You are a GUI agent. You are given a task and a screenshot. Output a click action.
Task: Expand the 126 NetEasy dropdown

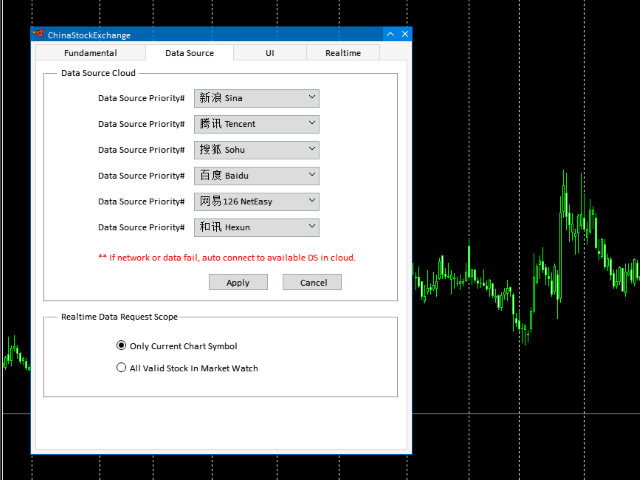pos(256,201)
